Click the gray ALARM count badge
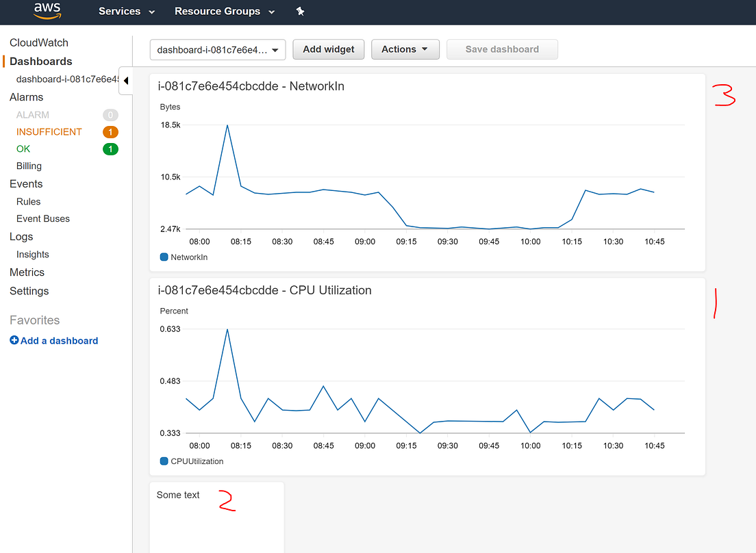The width and height of the screenshot is (756, 553). pyautogui.click(x=110, y=114)
